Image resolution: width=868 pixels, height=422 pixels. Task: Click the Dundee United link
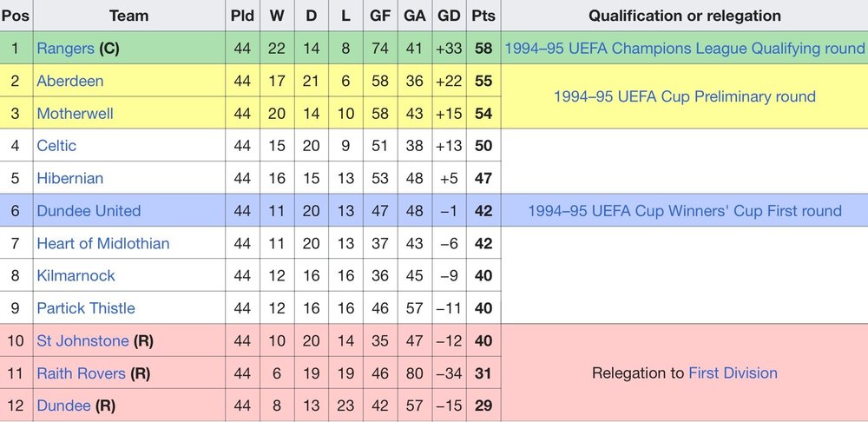click(x=89, y=211)
